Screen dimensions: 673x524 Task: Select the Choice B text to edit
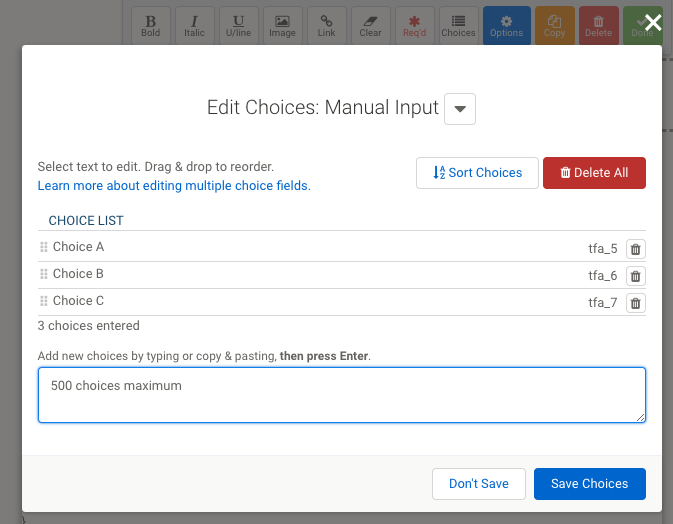(x=78, y=274)
